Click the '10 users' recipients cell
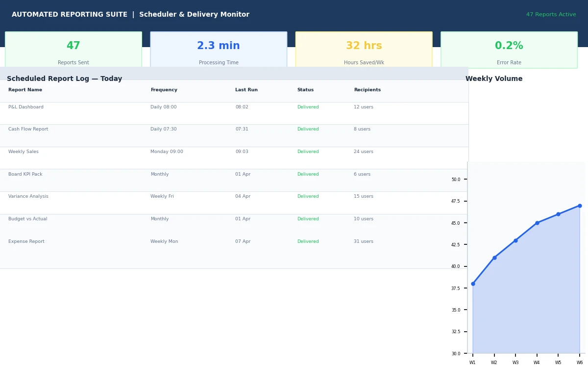 pyautogui.click(x=364, y=219)
